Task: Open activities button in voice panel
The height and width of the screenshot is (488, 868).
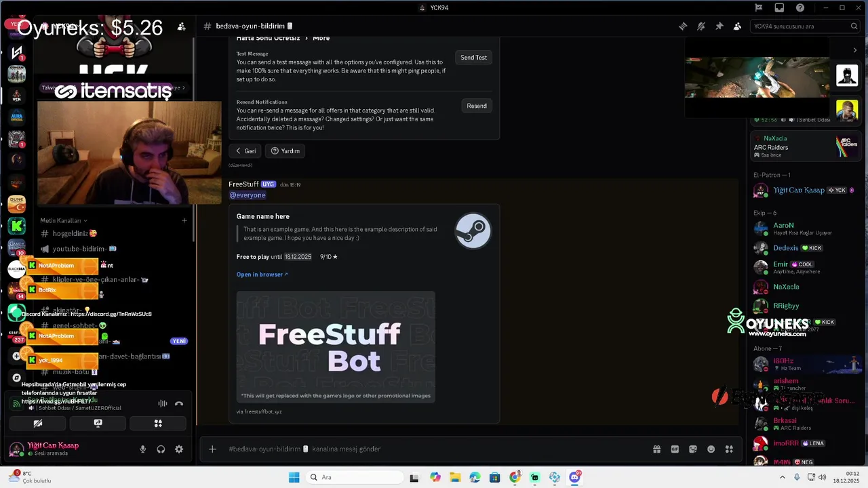Action: pyautogui.click(x=158, y=424)
